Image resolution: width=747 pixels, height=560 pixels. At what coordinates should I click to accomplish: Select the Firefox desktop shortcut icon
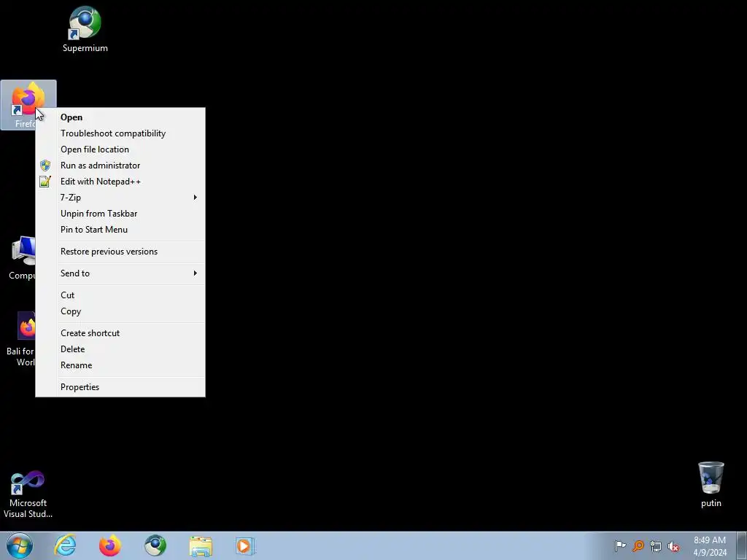[28, 98]
